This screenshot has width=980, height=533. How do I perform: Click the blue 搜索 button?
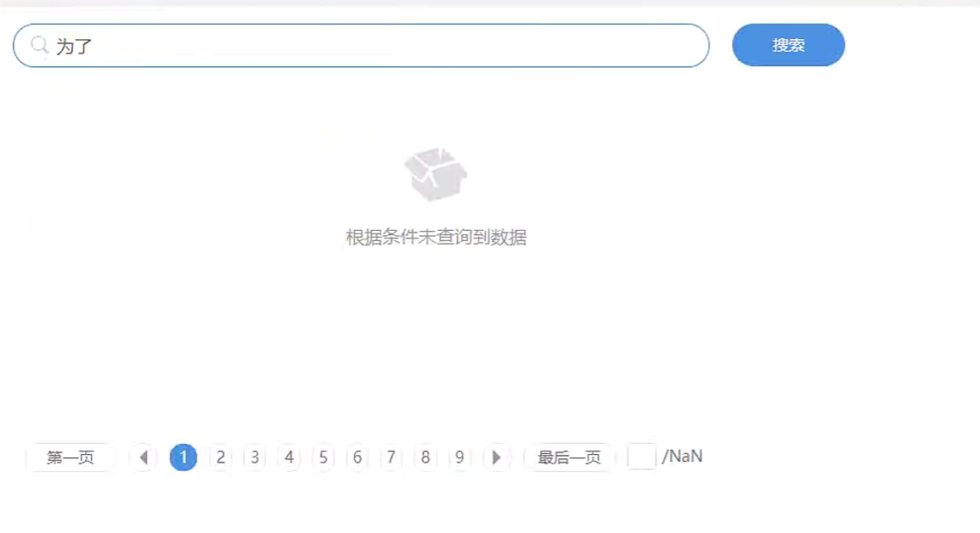pyautogui.click(x=788, y=45)
